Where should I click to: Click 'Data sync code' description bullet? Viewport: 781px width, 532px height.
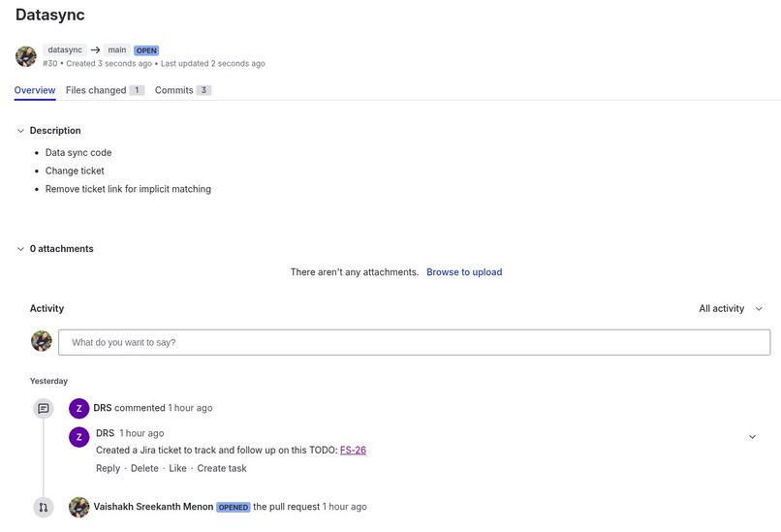click(78, 152)
